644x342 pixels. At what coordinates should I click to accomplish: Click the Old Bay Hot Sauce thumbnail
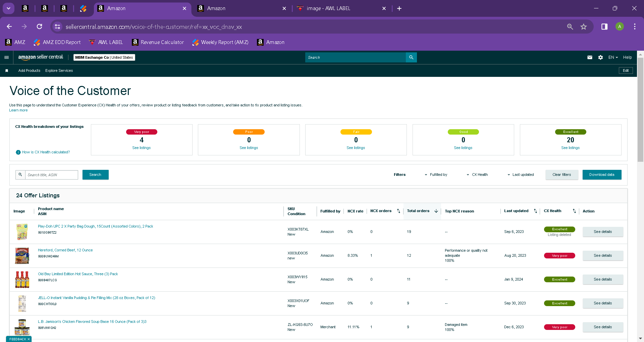[22, 280]
